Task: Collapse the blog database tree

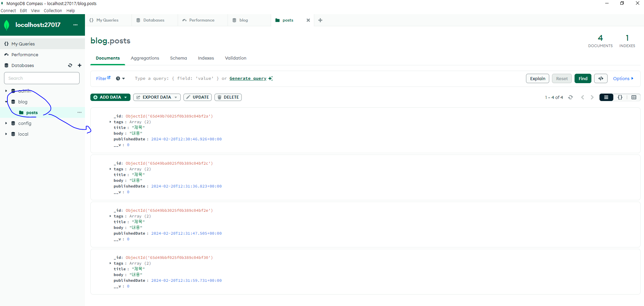Action: pyautogui.click(x=6, y=102)
